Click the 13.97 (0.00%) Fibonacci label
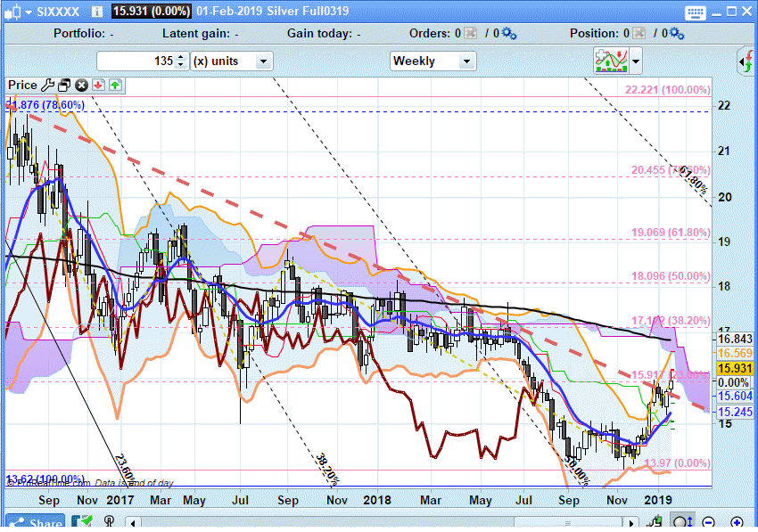The width and height of the screenshot is (758, 532). (x=678, y=463)
